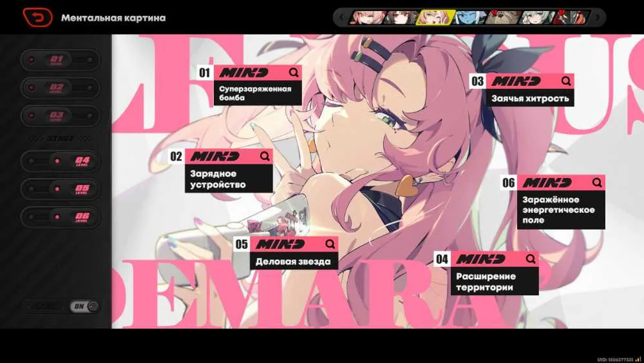Open magnifier on Расширение территории card

pyautogui.click(x=530, y=259)
